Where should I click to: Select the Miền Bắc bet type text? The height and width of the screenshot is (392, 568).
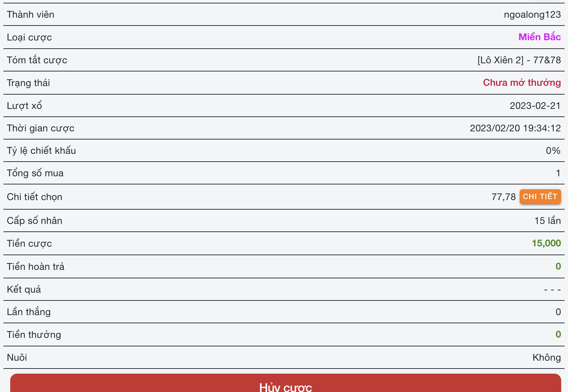[539, 37]
